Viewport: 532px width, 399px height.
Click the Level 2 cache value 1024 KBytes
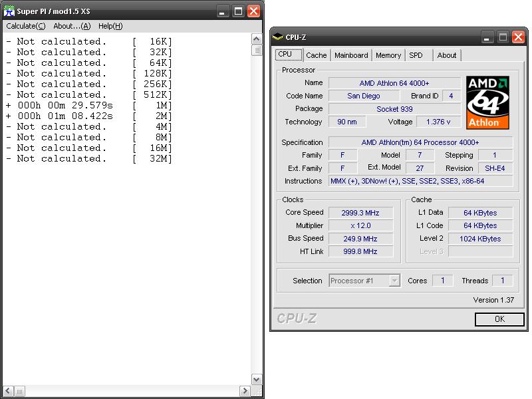480,239
